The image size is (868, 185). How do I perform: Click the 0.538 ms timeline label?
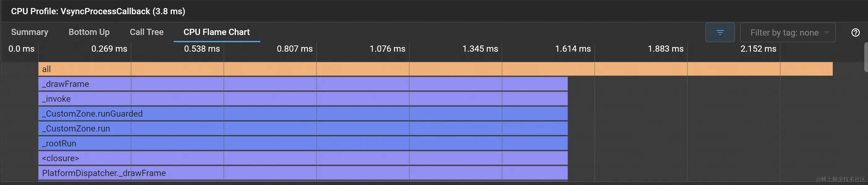click(202, 49)
